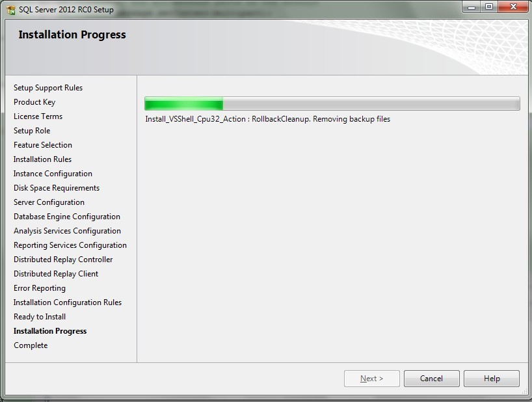Select the bold Installation Progress step in sidebar

(x=50, y=331)
